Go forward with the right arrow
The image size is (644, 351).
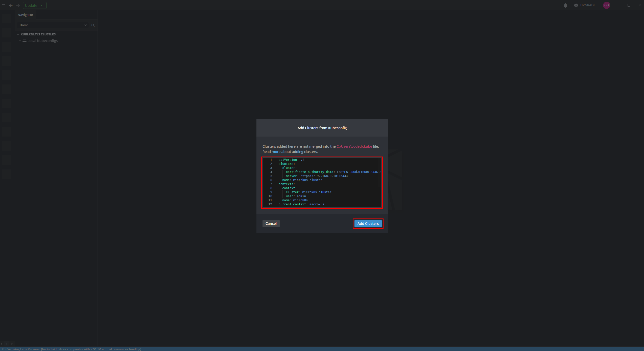tap(18, 5)
